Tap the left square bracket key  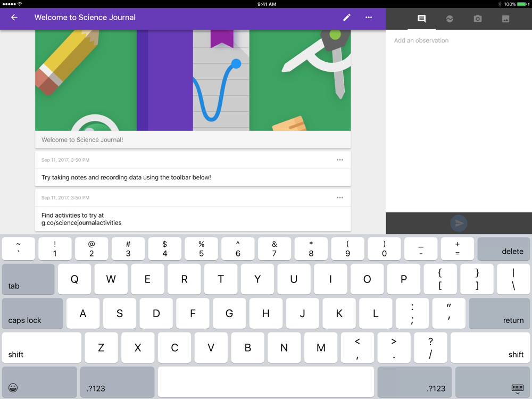click(440, 279)
